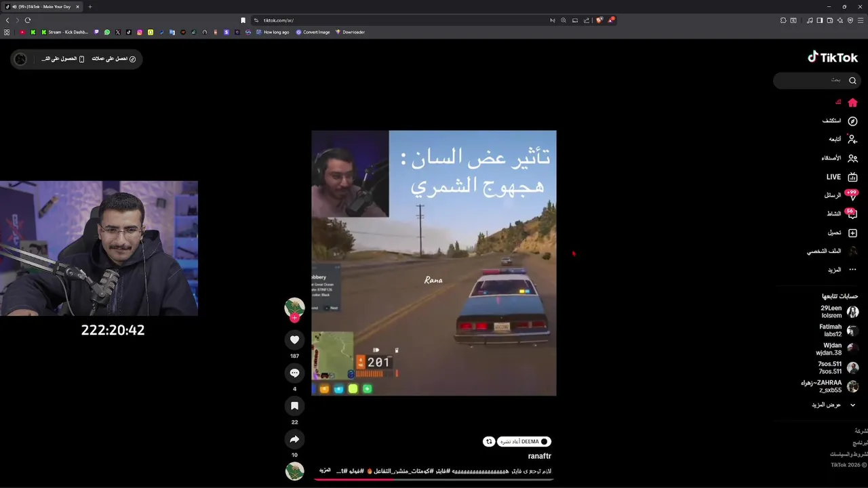Screen dimensions: 868x488
Task: Open the ranaftr username link
Action: (540, 456)
